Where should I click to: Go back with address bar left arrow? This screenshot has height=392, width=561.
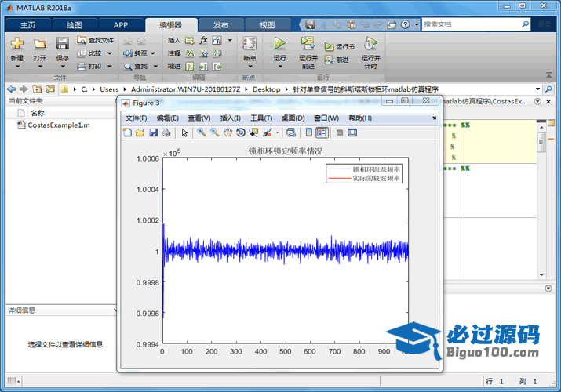click(x=11, y=89)
